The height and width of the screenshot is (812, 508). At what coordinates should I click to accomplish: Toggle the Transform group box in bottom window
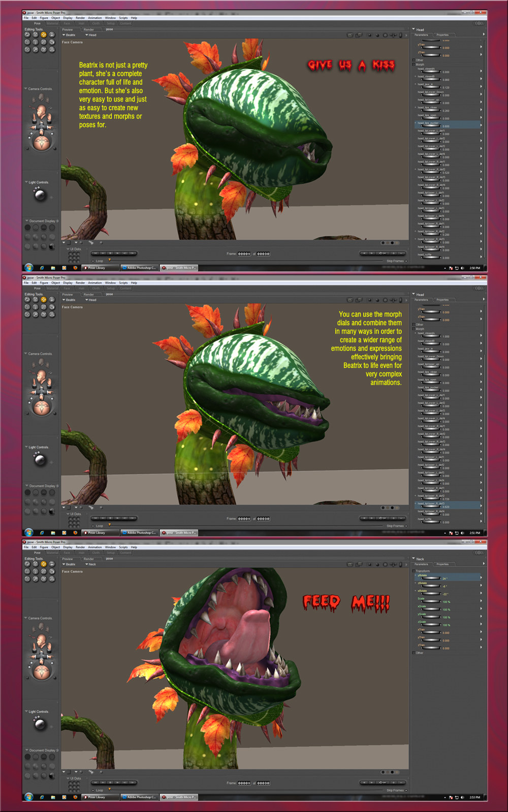414,571
